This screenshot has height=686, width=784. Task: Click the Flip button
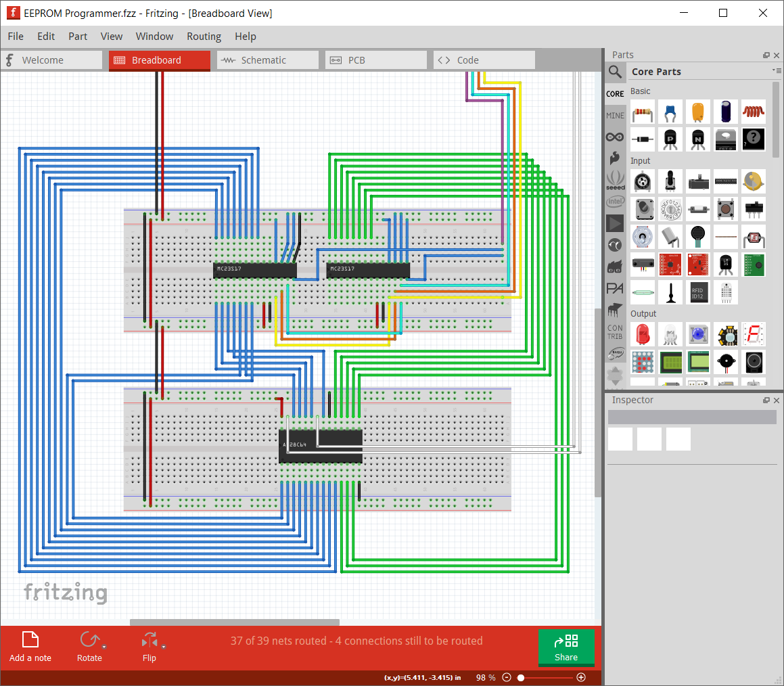tap(149, 647)
